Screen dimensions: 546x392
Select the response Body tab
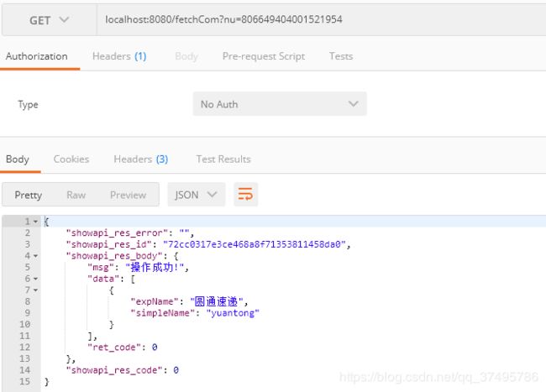point(18,159)
